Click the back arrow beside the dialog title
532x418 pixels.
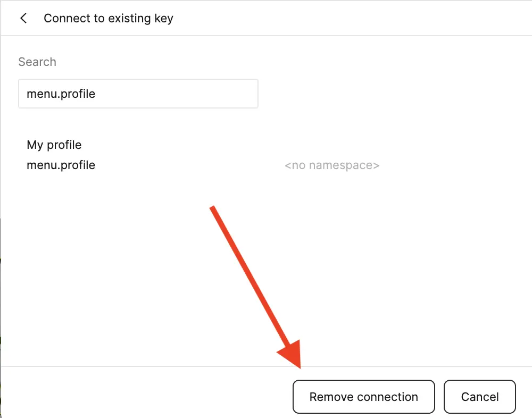(23, 18)
